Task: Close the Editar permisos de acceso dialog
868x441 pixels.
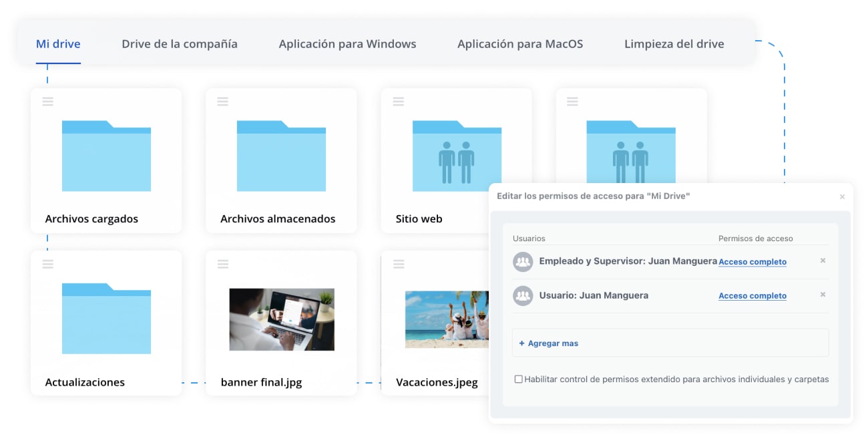Action: (x=842, y=196)
